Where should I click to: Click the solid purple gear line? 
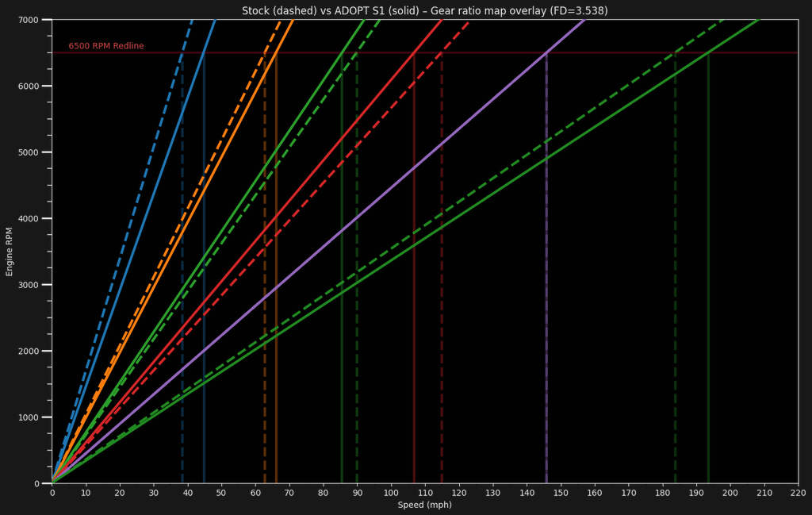357,218
